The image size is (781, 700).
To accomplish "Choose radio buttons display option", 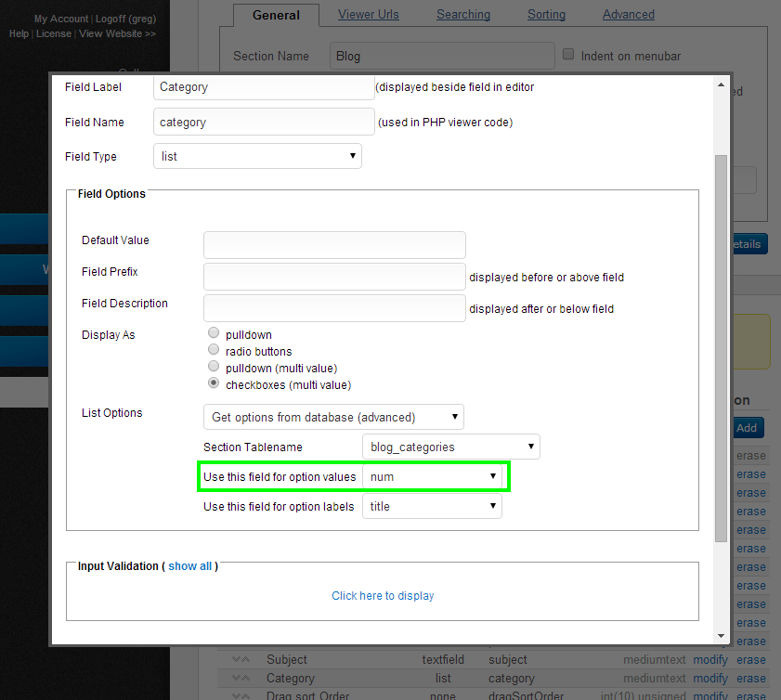I will 214,351.
